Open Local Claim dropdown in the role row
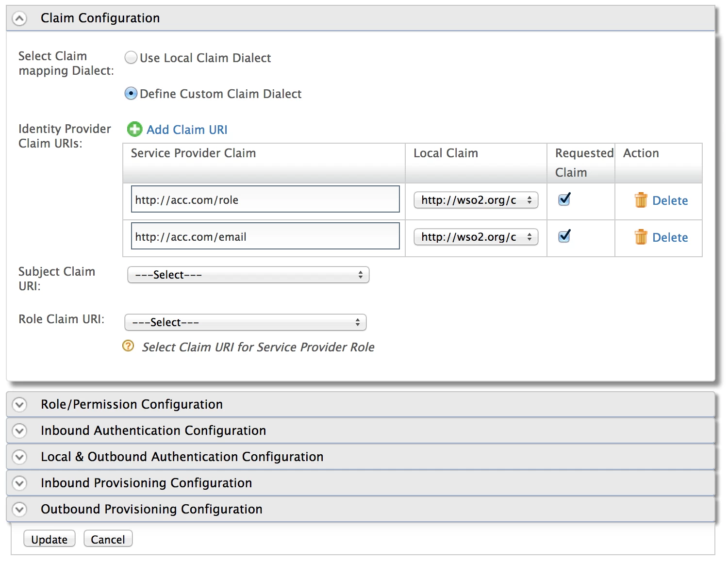This screenshot has width=728, height=562. pos(476,200)
